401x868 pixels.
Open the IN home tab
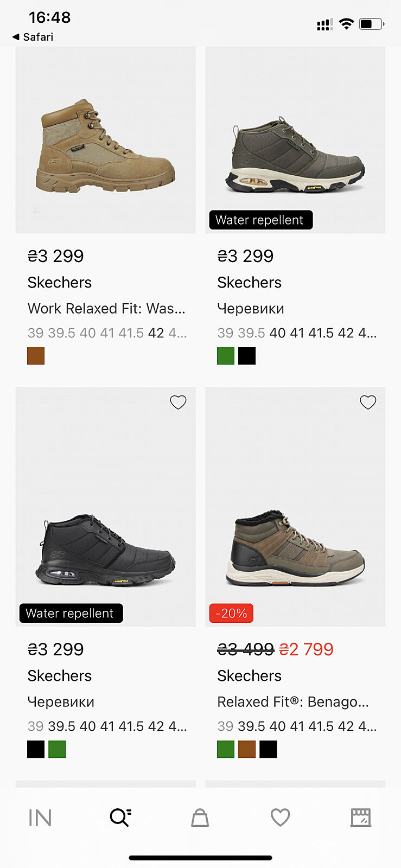click(x=40, y=818)
